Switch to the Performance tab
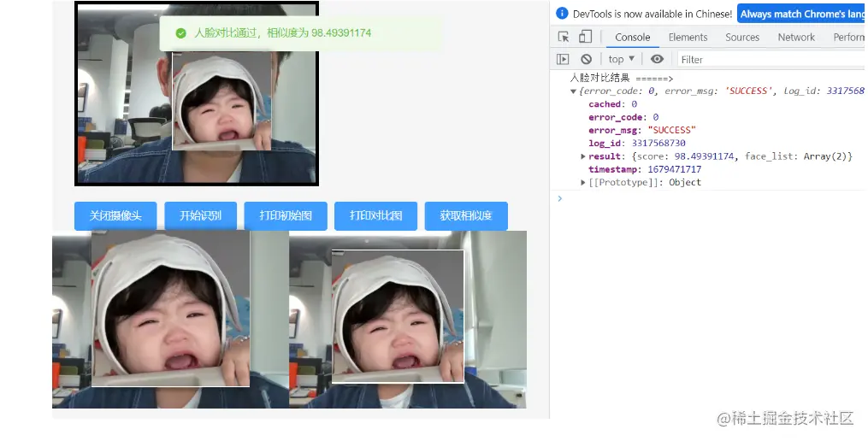The width and height of the screenshot is (868, 441). [848, 37]
